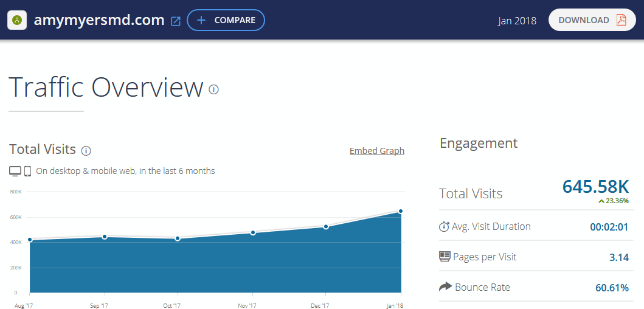Click the Dec '17 data point
644x309 pixels.
[326, 227]
